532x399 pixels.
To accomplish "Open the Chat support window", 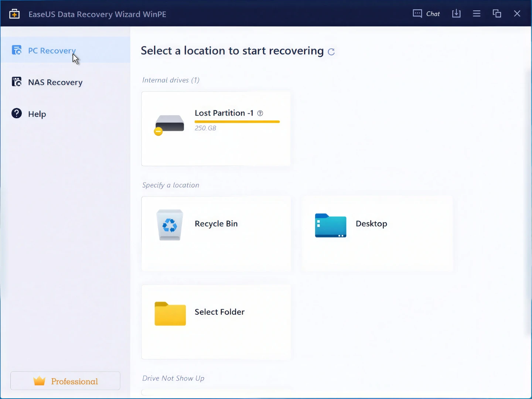I will (x=426, y=14).
